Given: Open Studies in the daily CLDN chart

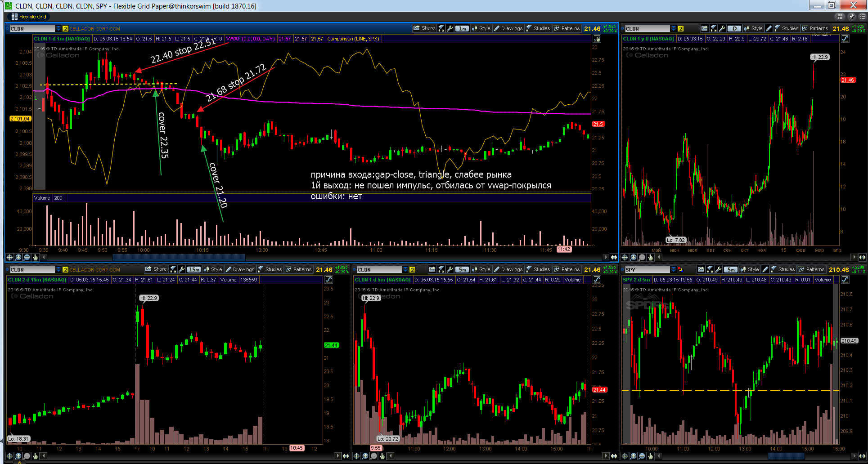Looking at the screenshot, I should pos(786,28).
